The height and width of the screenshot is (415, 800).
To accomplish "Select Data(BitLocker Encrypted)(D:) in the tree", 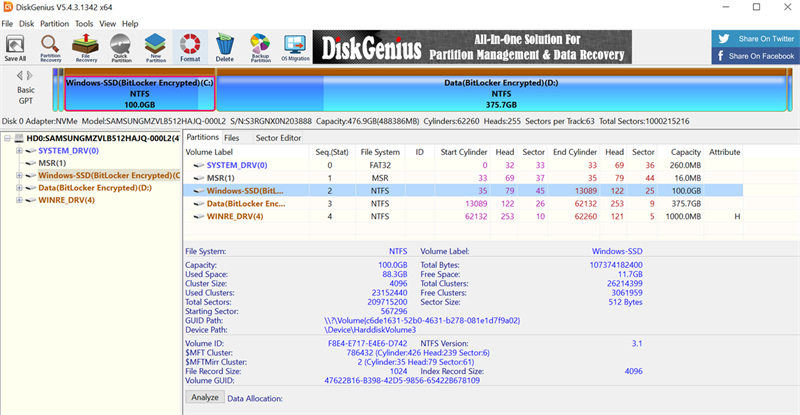I will (x=95, y=187).
